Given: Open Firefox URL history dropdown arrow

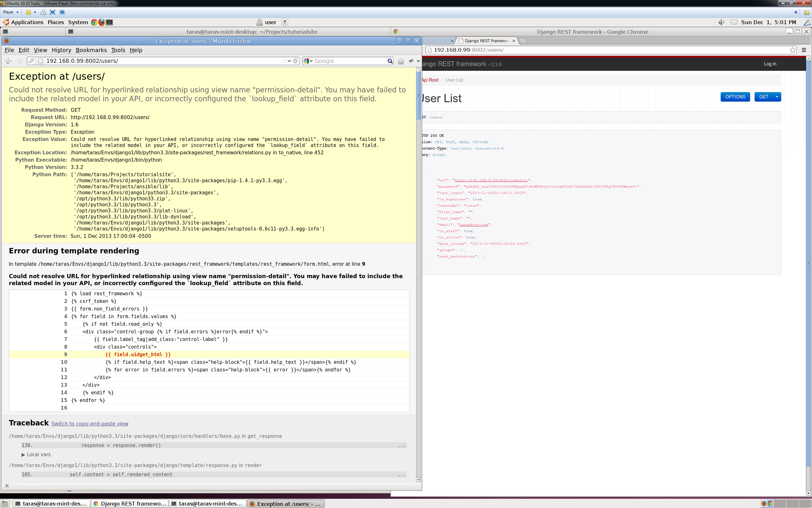Looking at the screenshot, I should point(289,61).
